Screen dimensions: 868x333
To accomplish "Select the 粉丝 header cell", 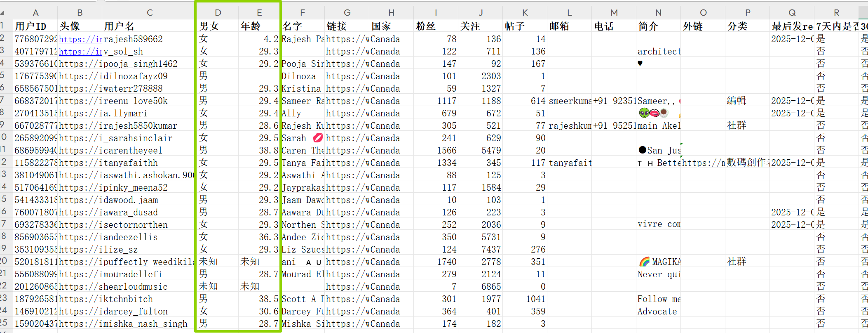I will (x=436, y=26).
